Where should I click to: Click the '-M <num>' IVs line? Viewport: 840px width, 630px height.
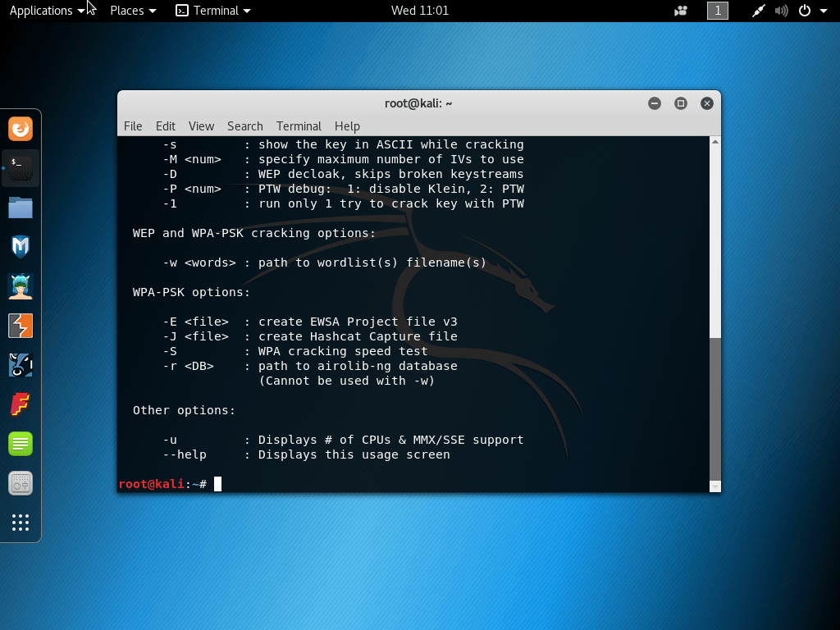tap(344, 160)
